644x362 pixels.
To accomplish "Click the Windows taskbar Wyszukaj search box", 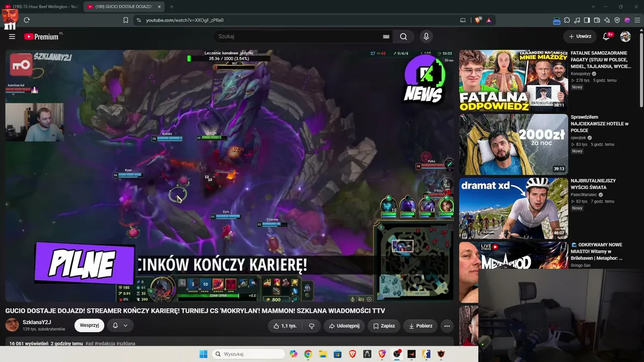I will (249, 354).
